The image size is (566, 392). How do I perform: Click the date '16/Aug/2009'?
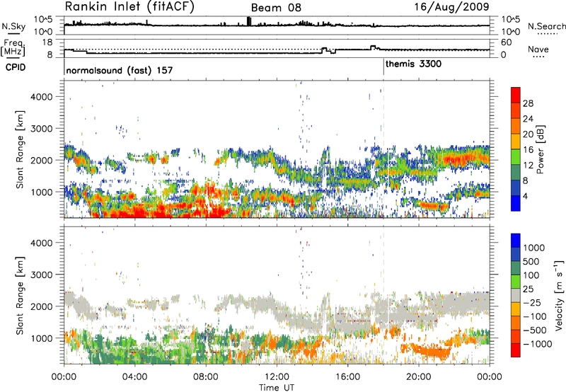tap(451, 7)
